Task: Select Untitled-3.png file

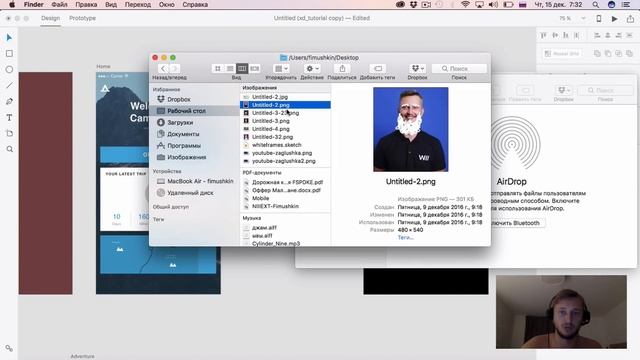Action: [285, 121]
